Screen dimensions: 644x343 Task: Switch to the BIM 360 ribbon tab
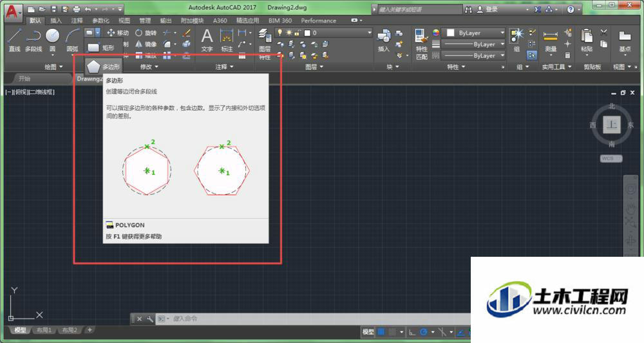[280, 21]
